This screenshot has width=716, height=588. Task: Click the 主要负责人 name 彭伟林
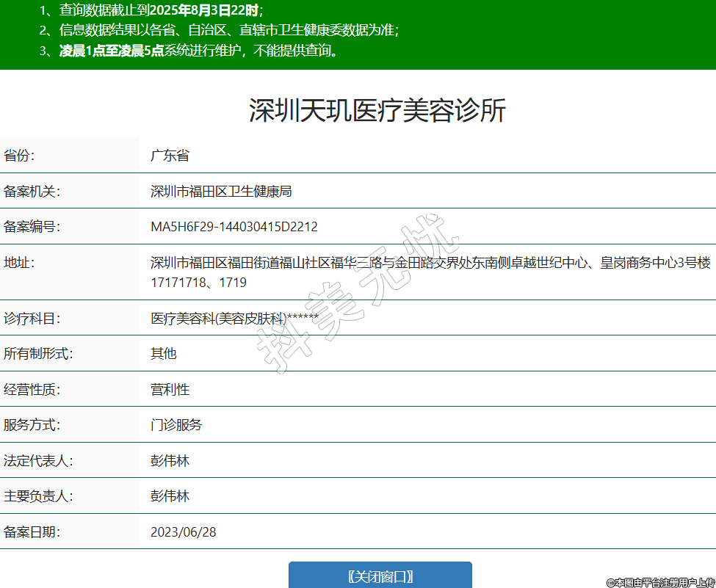point(170,496)
